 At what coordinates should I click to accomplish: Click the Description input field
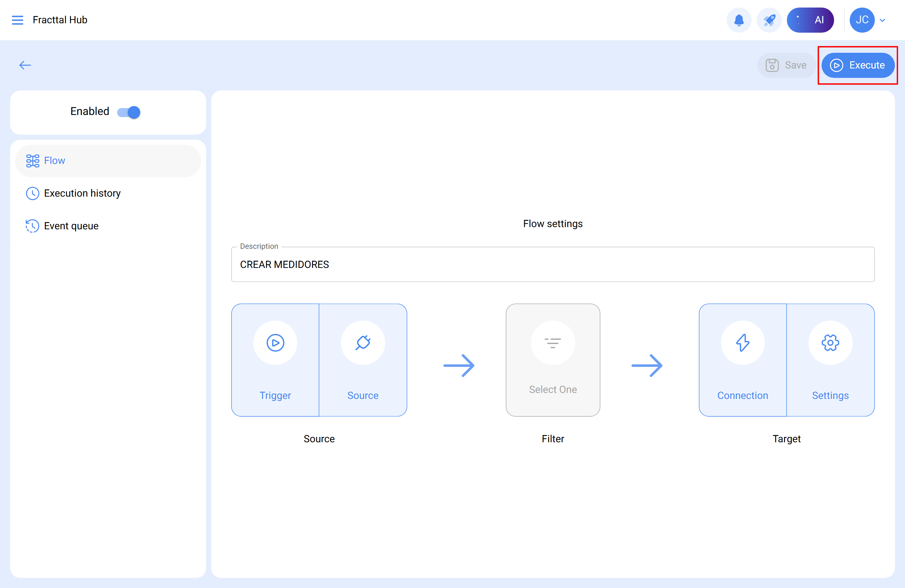tap(552, 264)
